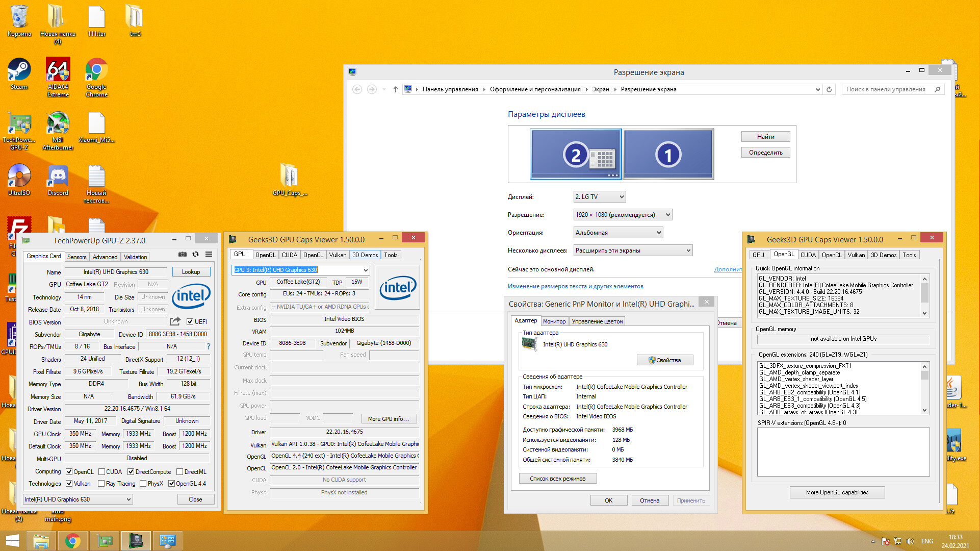Toggle the CUDA checkbox in GPU-Z
Image resolution: width=980 pixels, height=551 pixels.
coord(101,472)
